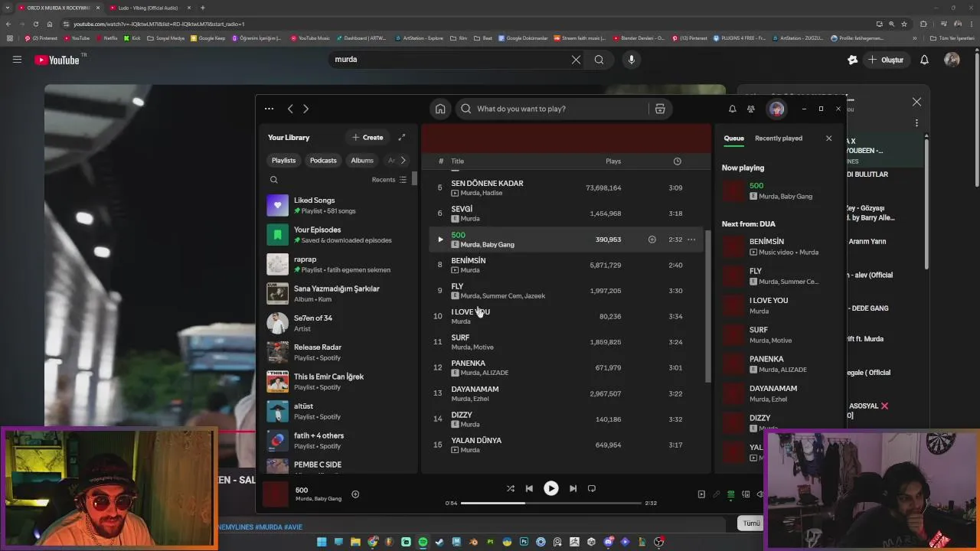Toggle the Queue panel button
The height and width of the screenshot is (551, 980).
[731, 494]
